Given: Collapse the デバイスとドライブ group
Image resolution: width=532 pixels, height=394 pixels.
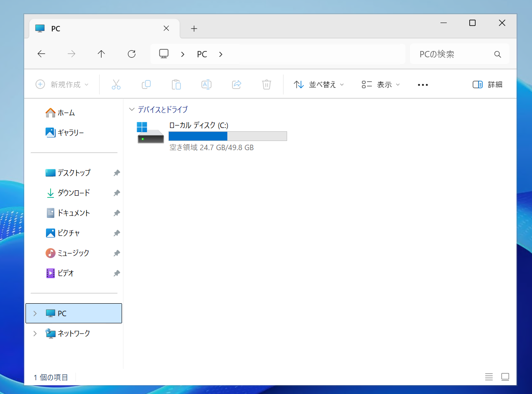Looking at the screenshot, I should (132, 110).
